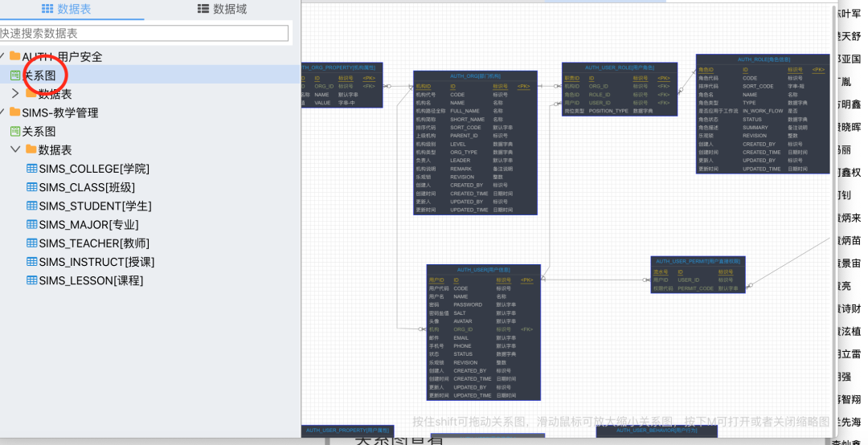Click the SIMS_LESSON table icon
The width and height of the screenshot is (868, 445).
click(32, 280)
